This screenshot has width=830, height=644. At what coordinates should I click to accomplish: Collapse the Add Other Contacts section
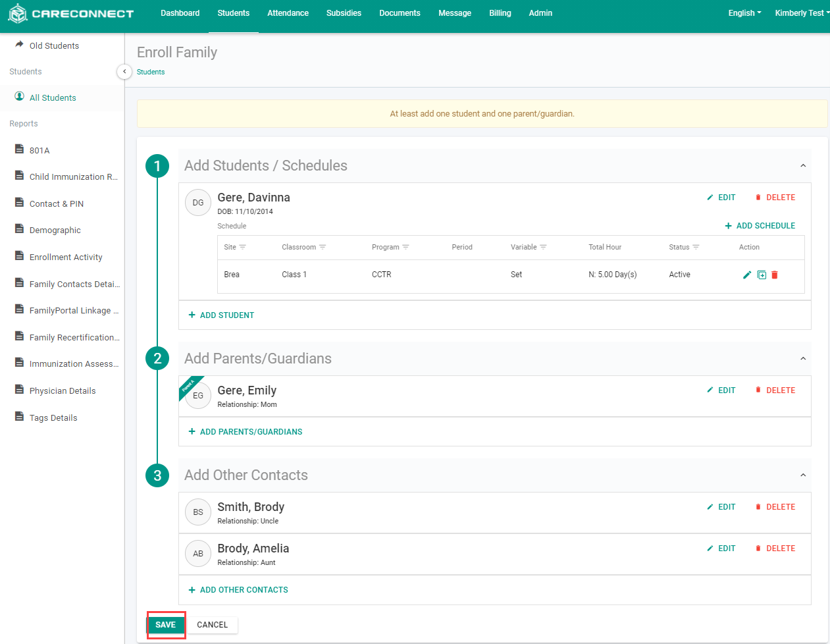tap(803, 475)
